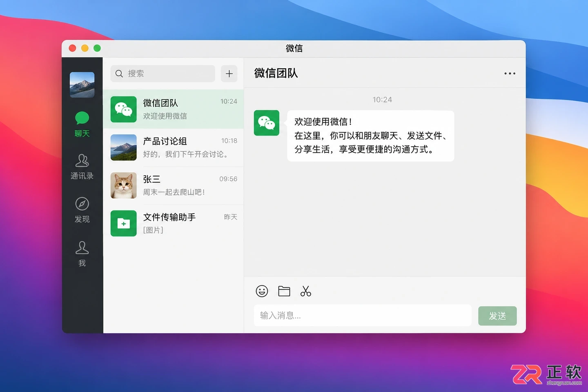Image resolution: width=588 pixels, height=392 pixels.
Task: Open the 通讯录 contacts tab
Action: point(82,167)
